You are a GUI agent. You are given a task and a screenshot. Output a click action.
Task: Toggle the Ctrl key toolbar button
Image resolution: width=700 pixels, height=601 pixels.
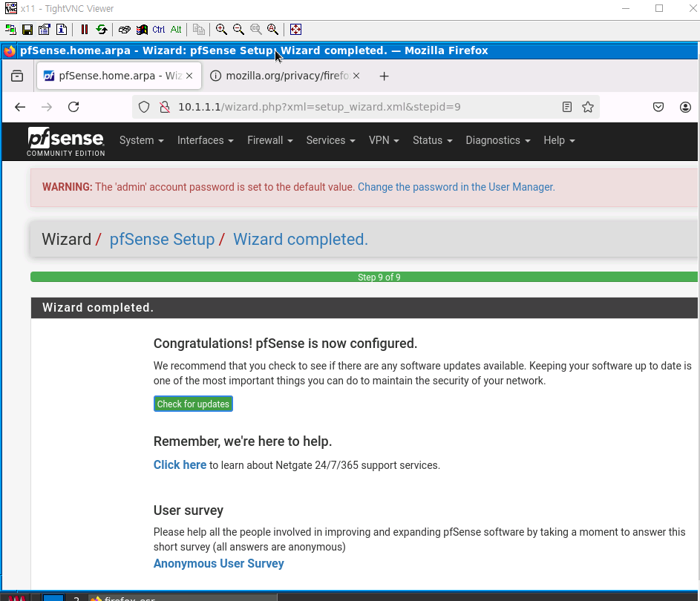click(x=158, y=30)
